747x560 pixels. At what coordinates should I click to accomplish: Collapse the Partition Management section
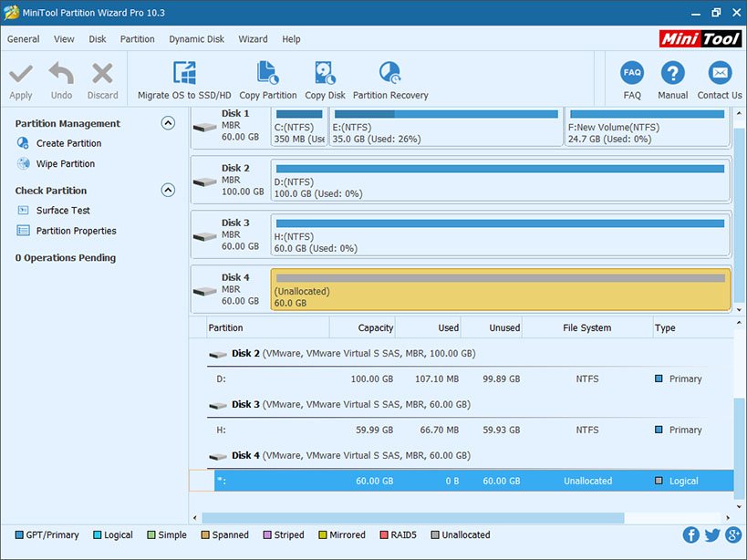167,123
